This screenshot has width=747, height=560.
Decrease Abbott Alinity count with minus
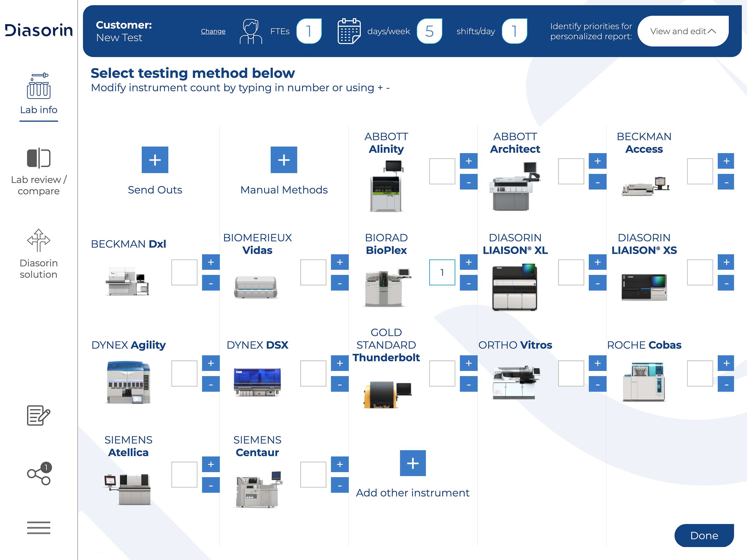click(x=469, y=182)
